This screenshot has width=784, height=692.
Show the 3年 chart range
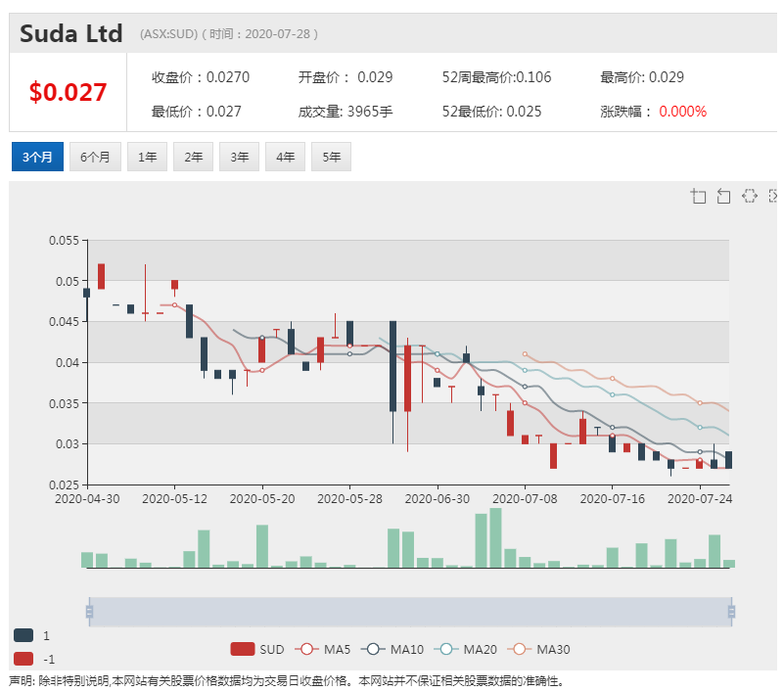pyautogui.click(x=239, y=157)
